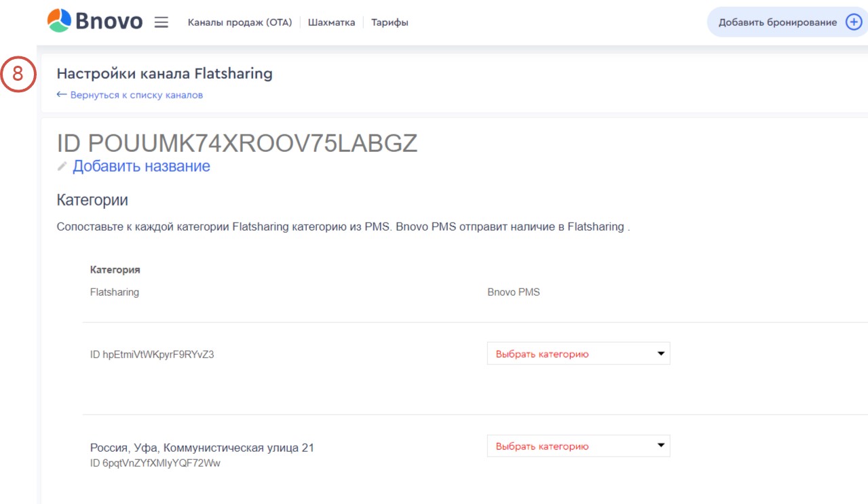Click the ID POUUMK74XROOV75LABGZ heading
This screenshot has height=504, width=868.
237,143
